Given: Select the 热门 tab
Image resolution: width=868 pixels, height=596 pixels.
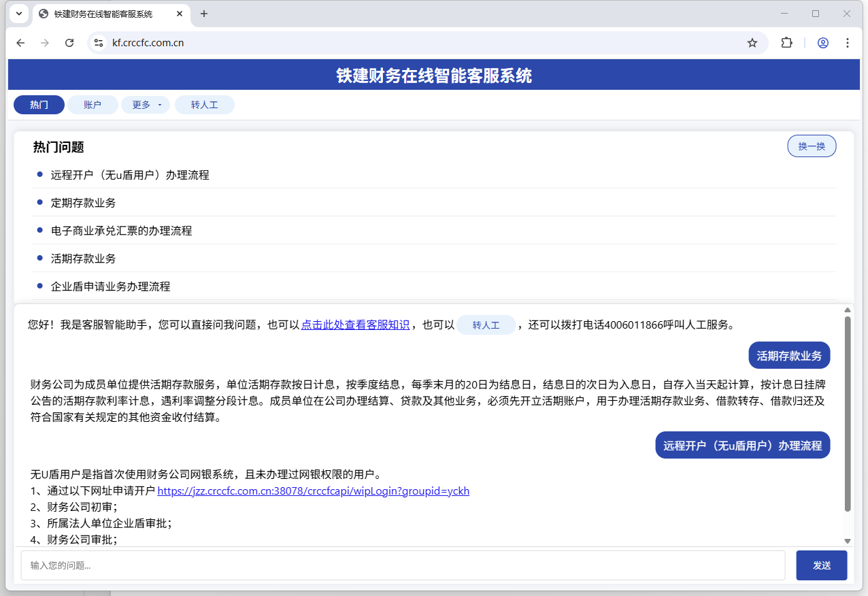Looking at the screenshot, I should coord(39,105).
